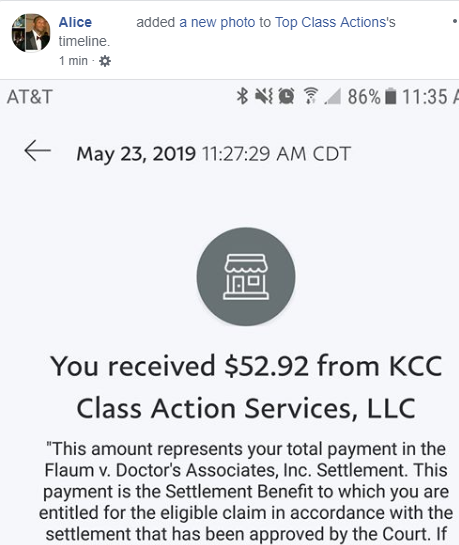The height and width of the screenshot is (545, 459).
Task: Visit the Top Class Actions page link
Action: tap(335, 22)
